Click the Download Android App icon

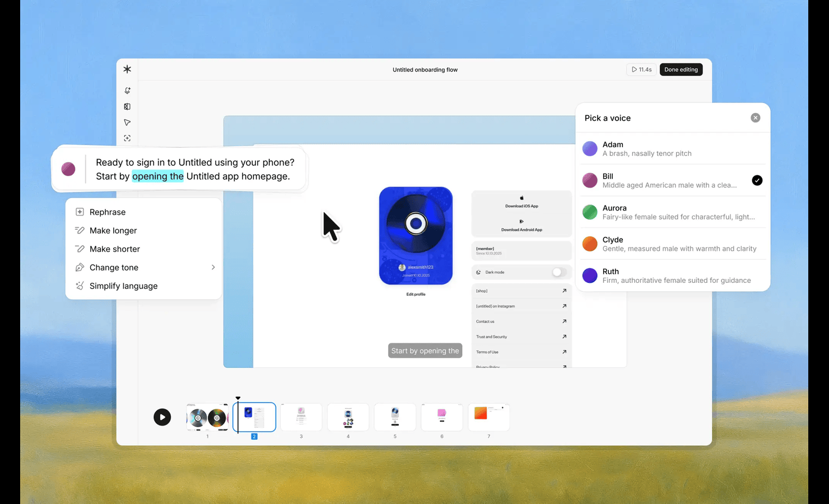click(521, 222)
